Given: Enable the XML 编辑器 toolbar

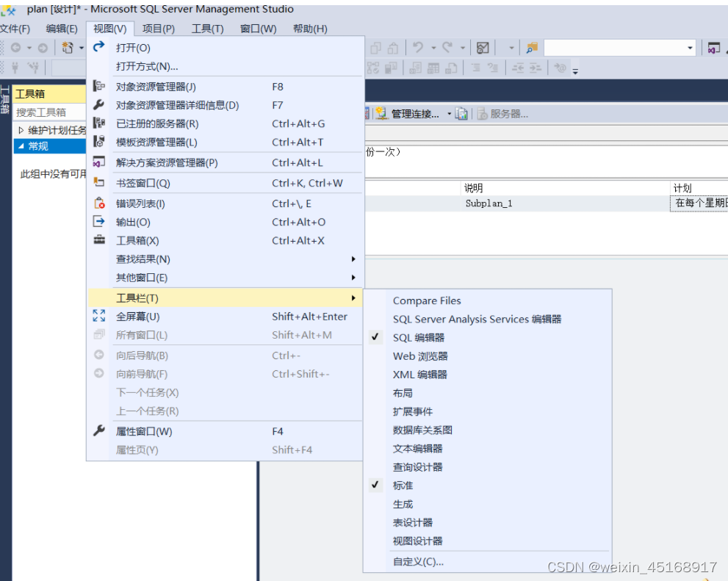Looking at the screenshot, I should click(x=419, y=375).
